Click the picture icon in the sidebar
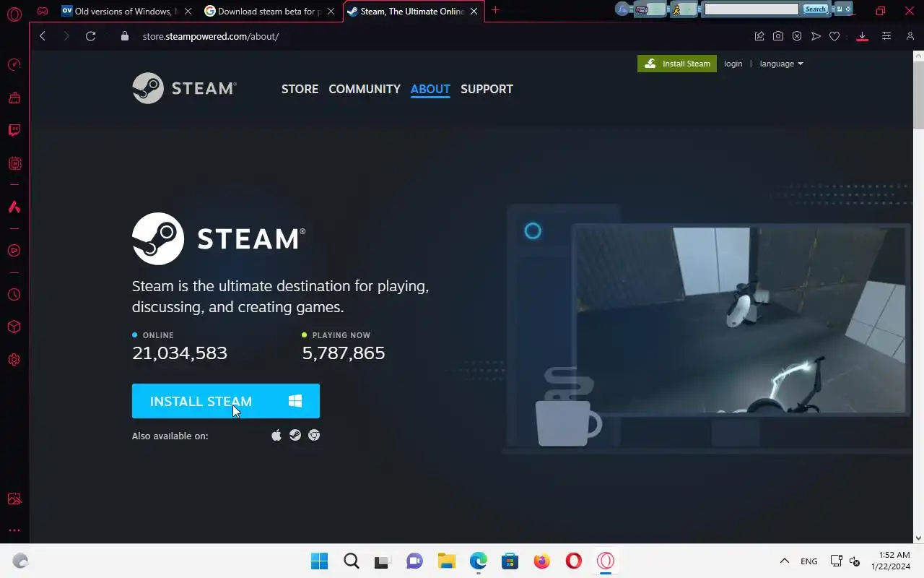Viewport: 924px width, 578px height. click(x=14, y=499)
